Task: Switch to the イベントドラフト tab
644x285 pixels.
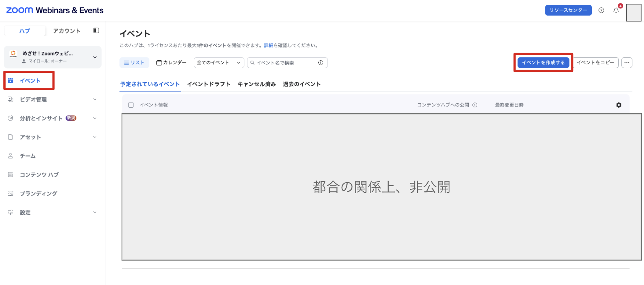Action: coord(209,84)
